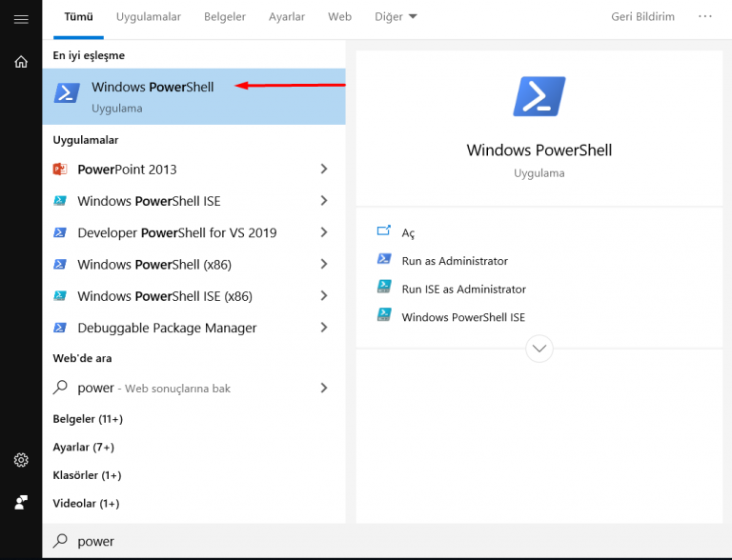This screenshot has height=560, width=732.
Task: Show Videolar (1+) results
Action: pyautogui.click(x=86, y=503)
